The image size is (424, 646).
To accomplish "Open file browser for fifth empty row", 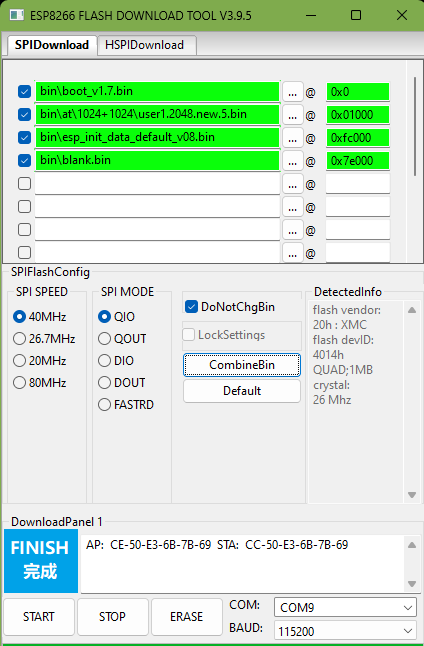I will 293,184.
